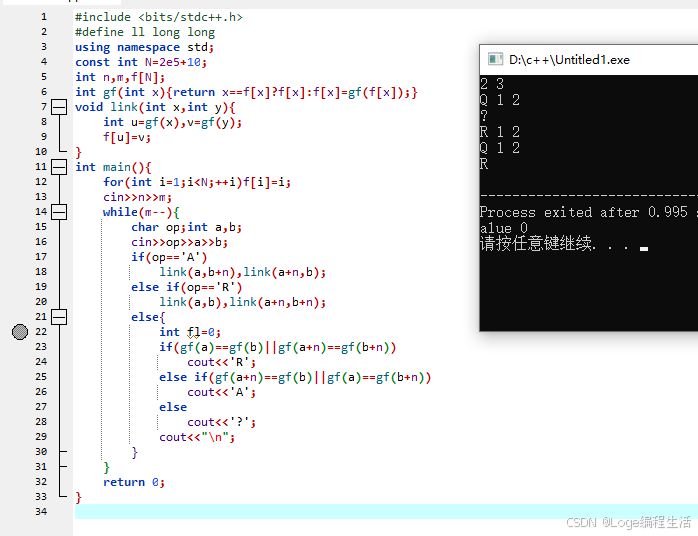The image size is (698, 536).
Task: Click line number 1 in the gutter
Action: pos(44,17)
